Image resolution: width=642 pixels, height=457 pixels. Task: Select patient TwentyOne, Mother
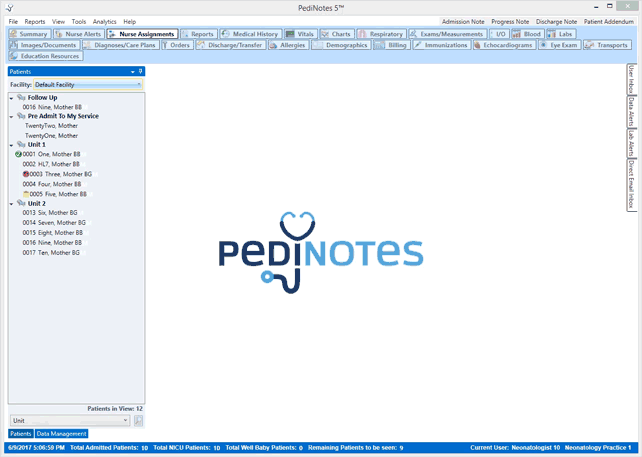[x=51, y=136]
